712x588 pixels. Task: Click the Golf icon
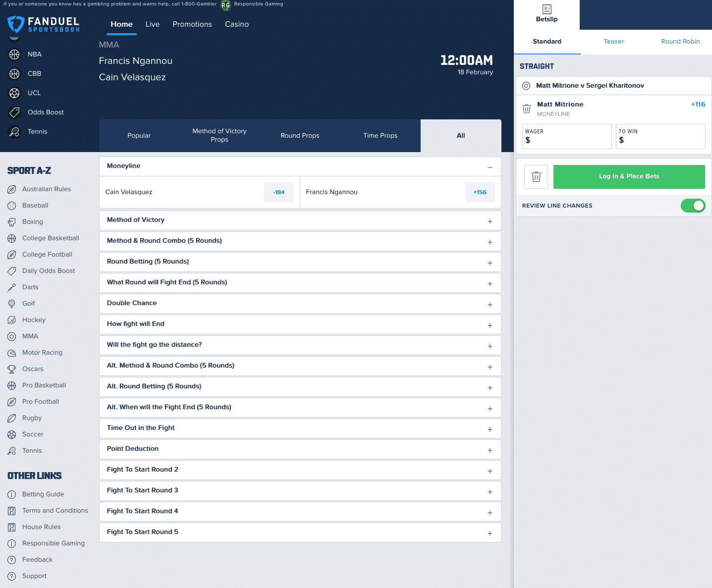coord(12,304)
